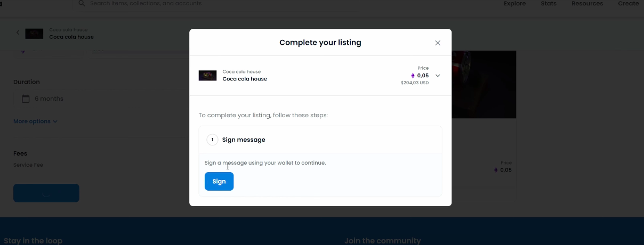644x245 pixels.
Task: Click the Ethereum icon in preview card
Action: coord(496,170)
